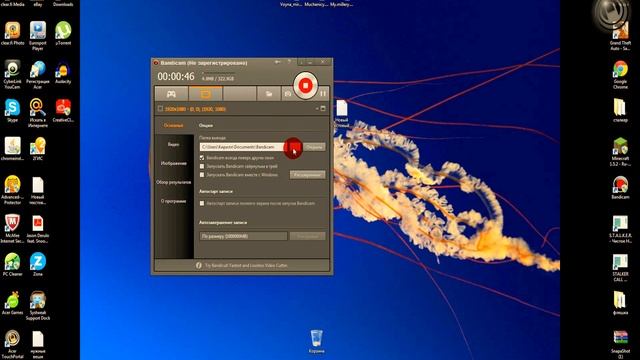Enable run Bandicam with Windows checkbox
640x360 pixels.
coord(202,175)
